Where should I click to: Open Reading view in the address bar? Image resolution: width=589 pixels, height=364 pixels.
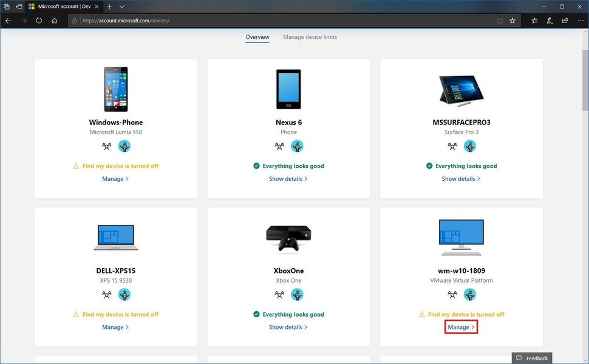click(x=499, y=20)
